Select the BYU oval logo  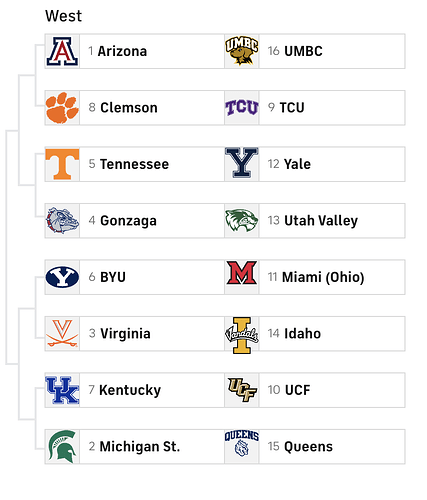[62, 277]
